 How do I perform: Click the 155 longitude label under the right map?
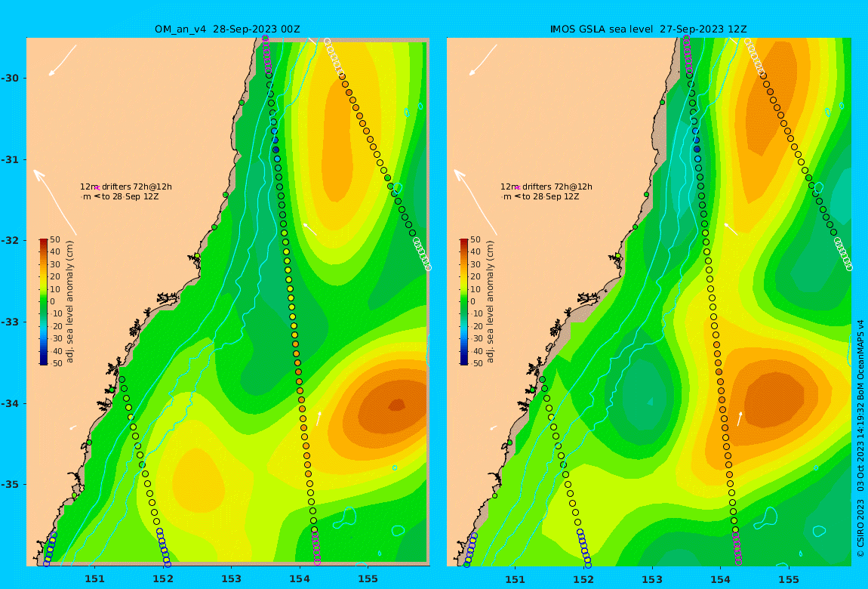pyautogui.click(x=789, y=579)
